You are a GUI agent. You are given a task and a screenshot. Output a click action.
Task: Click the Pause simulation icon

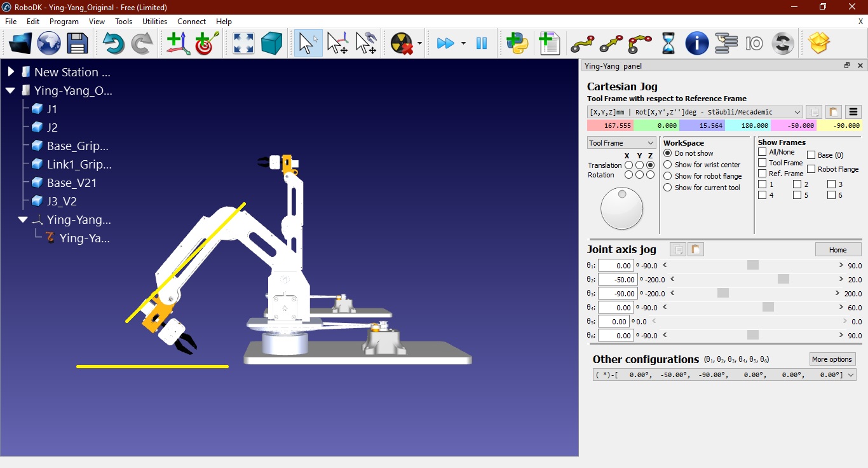tap(482, 44)
